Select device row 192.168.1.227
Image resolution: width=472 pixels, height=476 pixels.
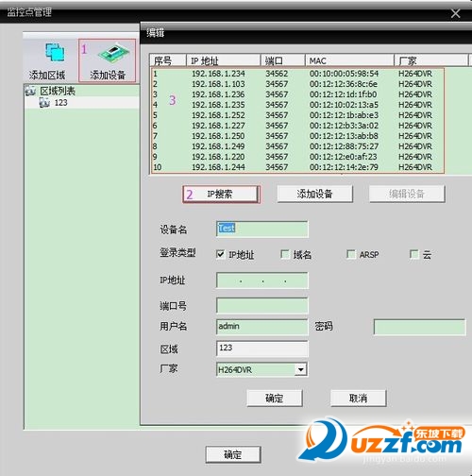[297, 126]
